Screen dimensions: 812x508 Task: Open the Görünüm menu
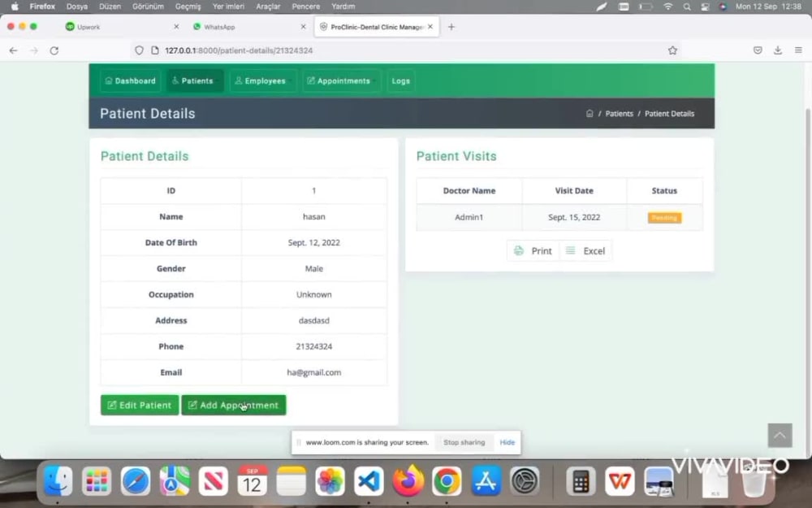148,7
